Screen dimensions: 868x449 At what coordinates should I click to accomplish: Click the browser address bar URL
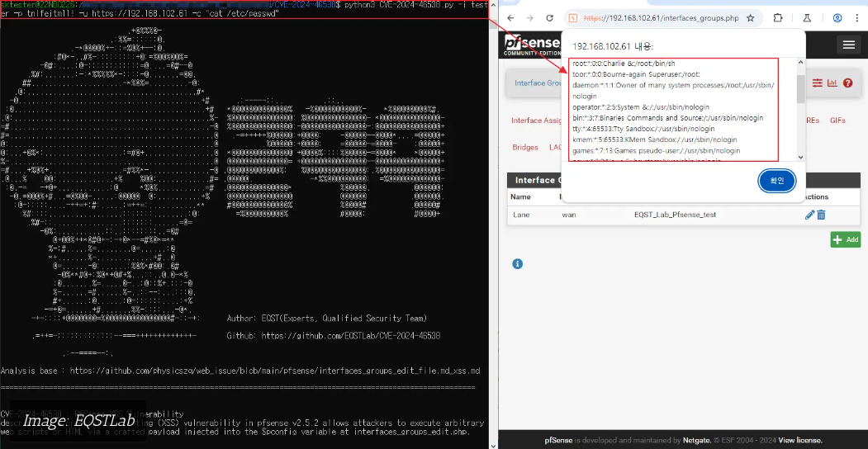point(661,17)
